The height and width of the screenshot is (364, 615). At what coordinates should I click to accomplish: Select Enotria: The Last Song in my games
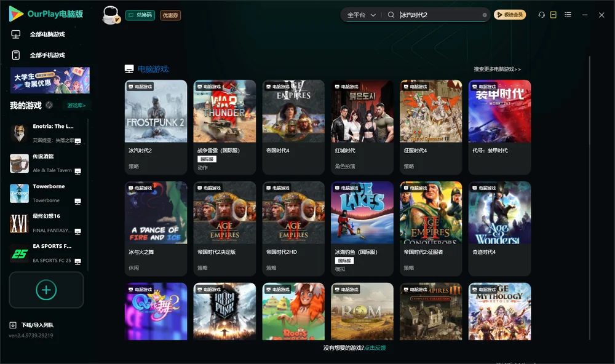point(46,133)
